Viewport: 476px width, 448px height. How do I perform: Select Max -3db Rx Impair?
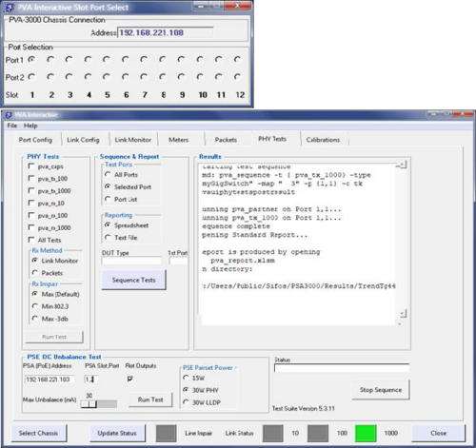[x=35, y=319]
